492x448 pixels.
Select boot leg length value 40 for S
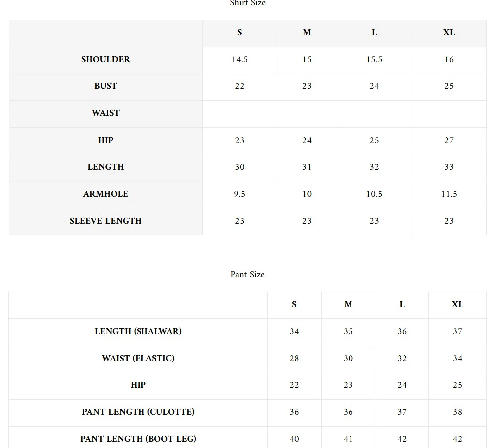coord(294,439)
